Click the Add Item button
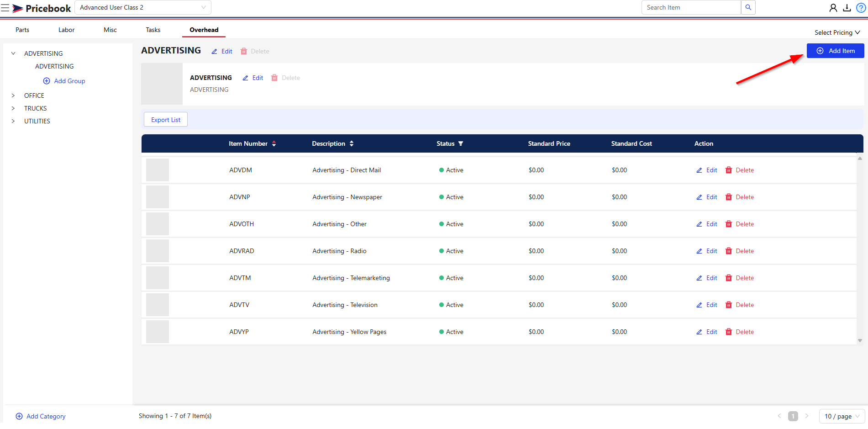This screenshot has height=429, width=868. tap(835, 51)
